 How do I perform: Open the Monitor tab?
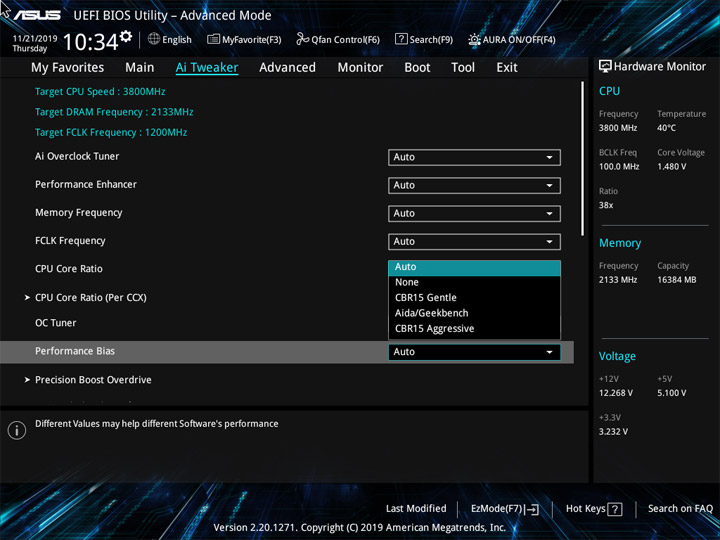point(360,68)
